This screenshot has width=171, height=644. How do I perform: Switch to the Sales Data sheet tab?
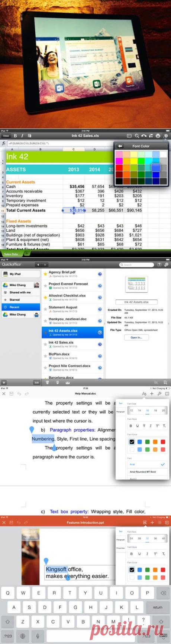click(x=11, y=254)
